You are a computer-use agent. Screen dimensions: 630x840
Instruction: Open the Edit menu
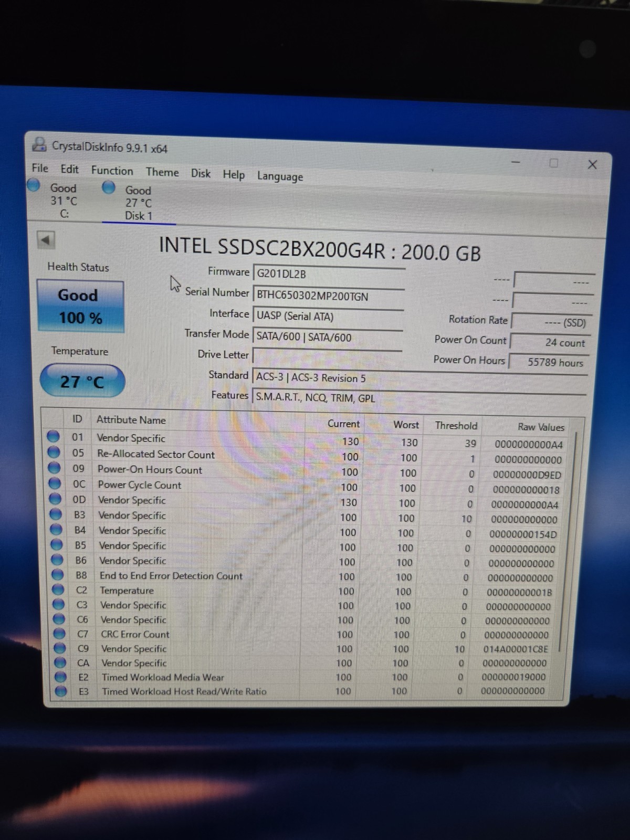click(69, 169)
